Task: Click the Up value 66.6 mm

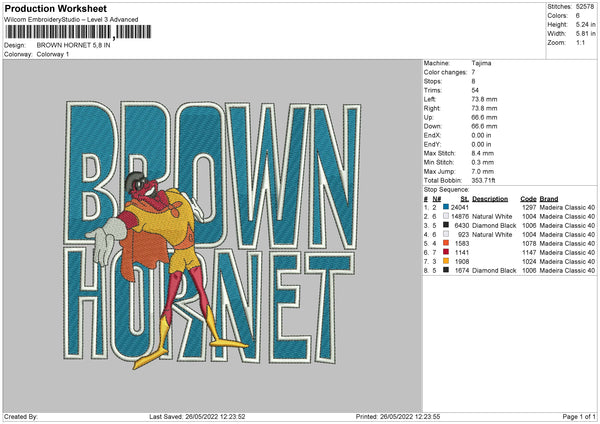Action: (x=484, y=117)
